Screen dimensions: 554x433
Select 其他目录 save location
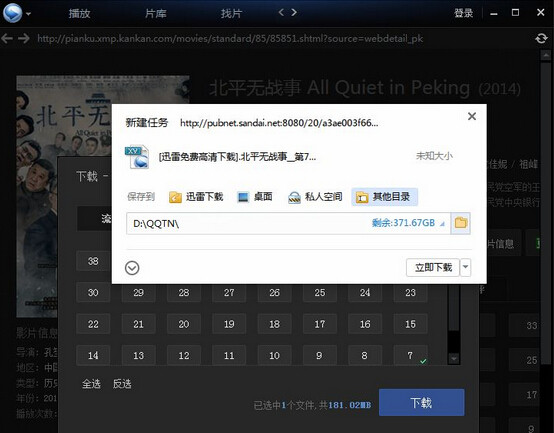click(384, 197)
